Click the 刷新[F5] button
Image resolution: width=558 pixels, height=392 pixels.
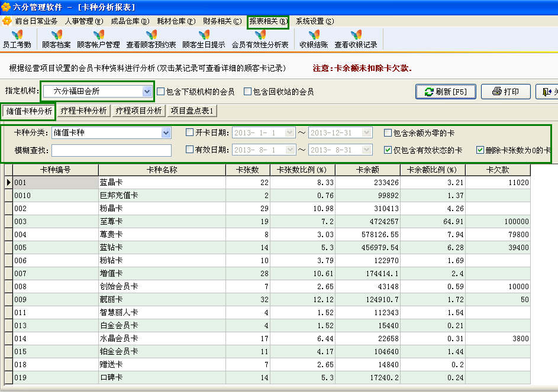pos(446,92)
